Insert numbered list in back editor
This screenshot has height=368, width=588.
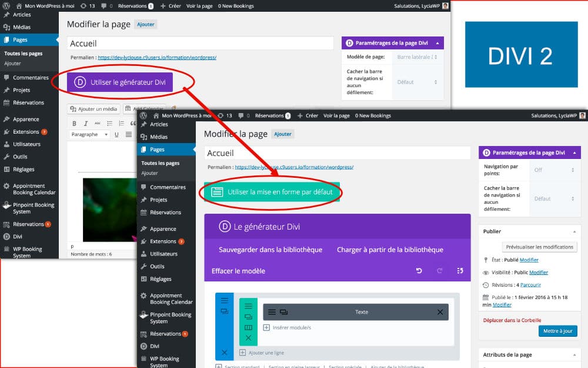pos(121,123)
